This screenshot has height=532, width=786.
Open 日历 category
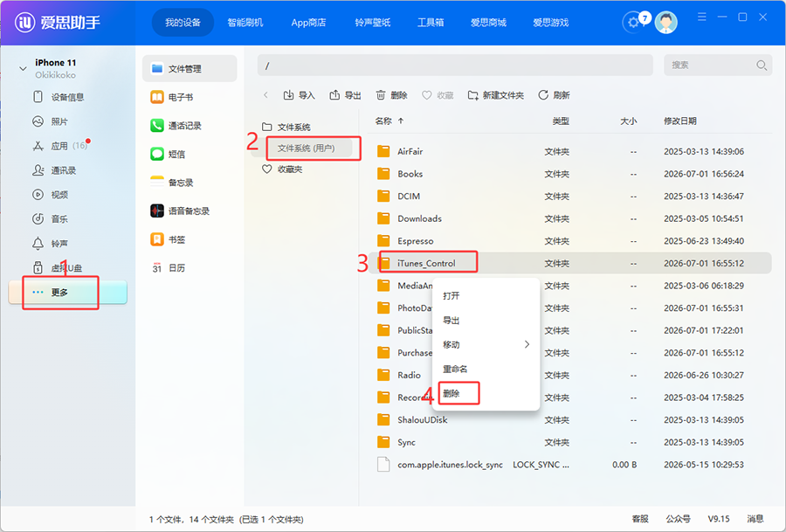coord(168,268)
